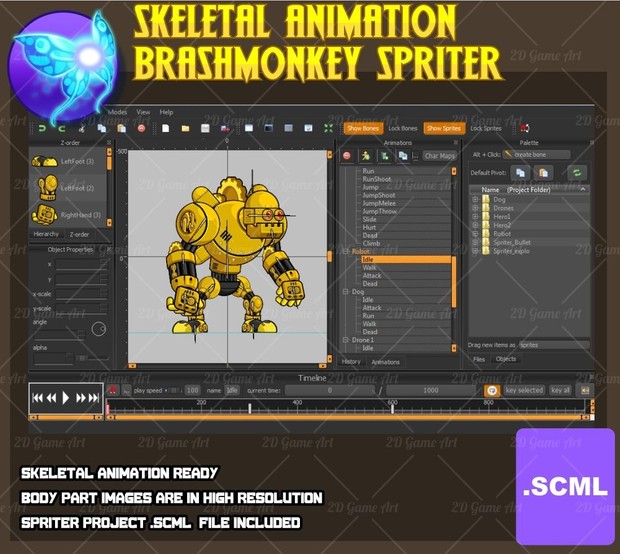Open project using the folder icon
Screen dimensions: 620x554
[x=185, y=128]
